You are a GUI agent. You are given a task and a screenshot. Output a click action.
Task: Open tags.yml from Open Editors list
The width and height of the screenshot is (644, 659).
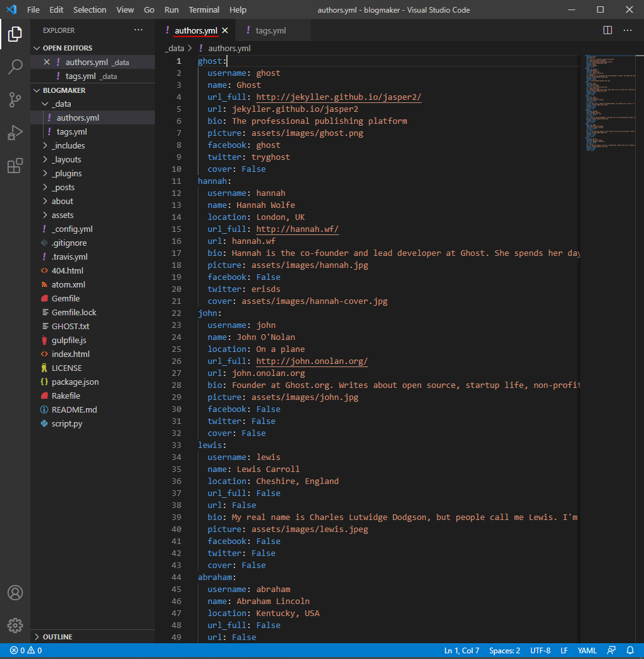point(92,76)
